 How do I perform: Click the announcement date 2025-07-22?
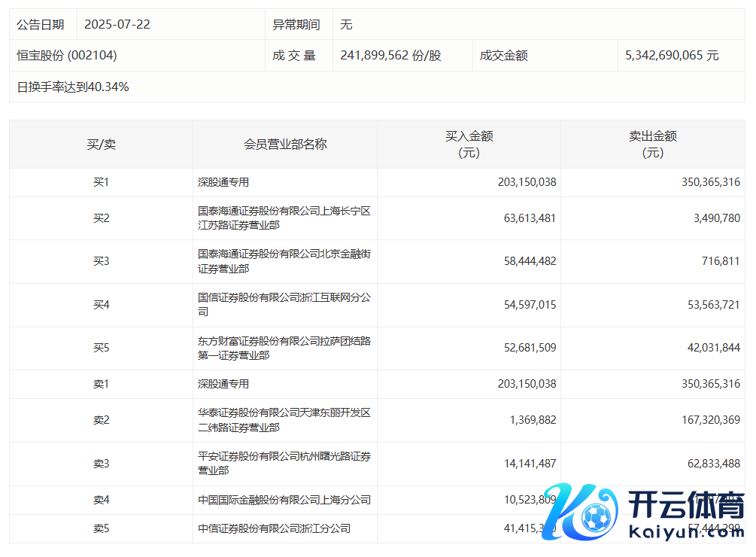pos(117,24)
